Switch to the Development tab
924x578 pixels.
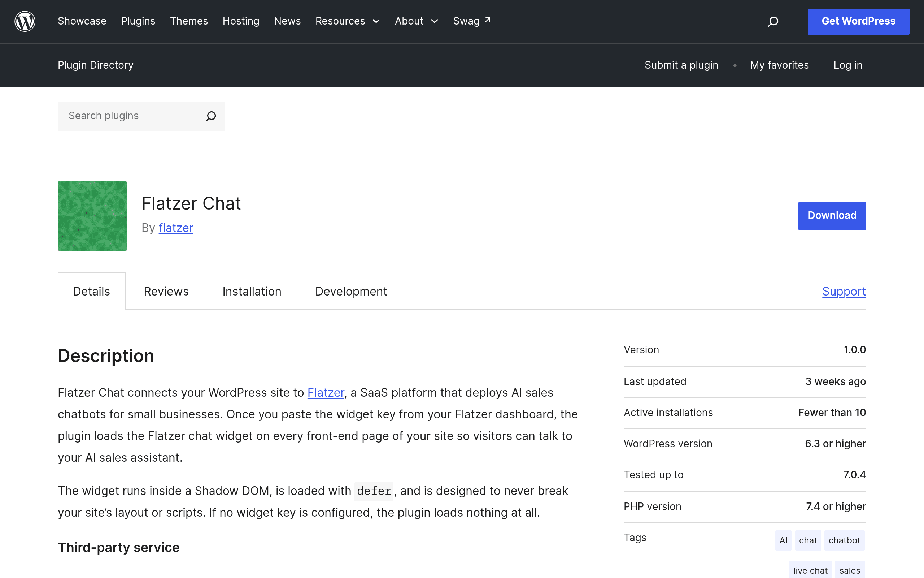(x=351, y=291)
